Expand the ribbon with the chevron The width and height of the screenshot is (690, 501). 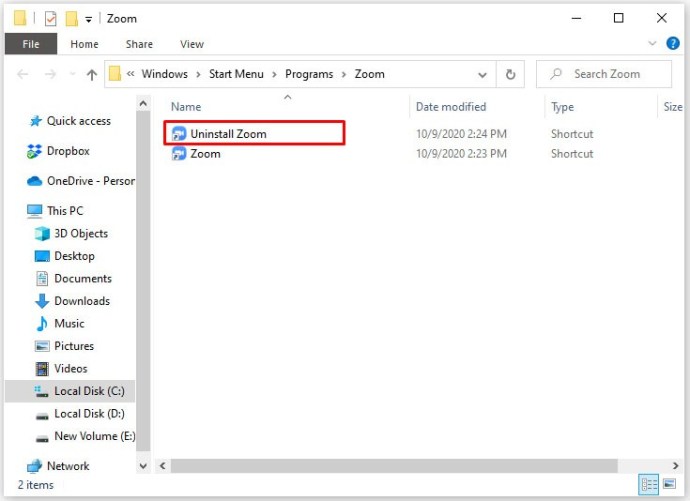[x=652, y=43]
